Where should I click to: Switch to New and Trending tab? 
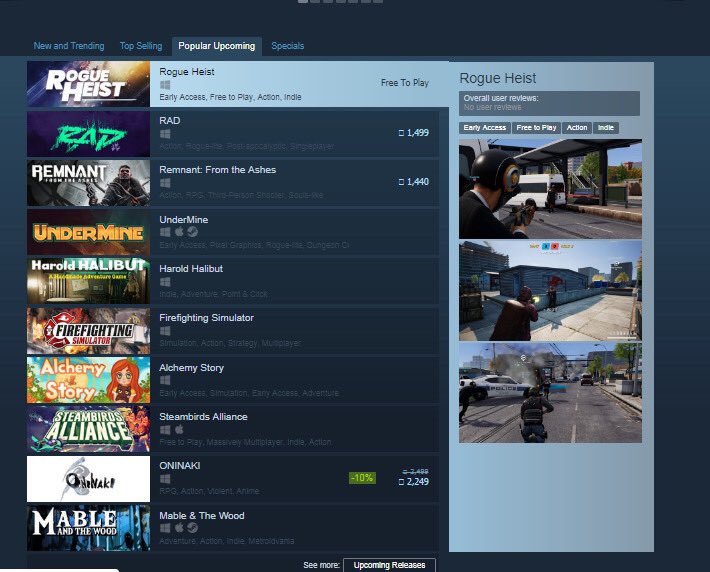pos(69,46)
